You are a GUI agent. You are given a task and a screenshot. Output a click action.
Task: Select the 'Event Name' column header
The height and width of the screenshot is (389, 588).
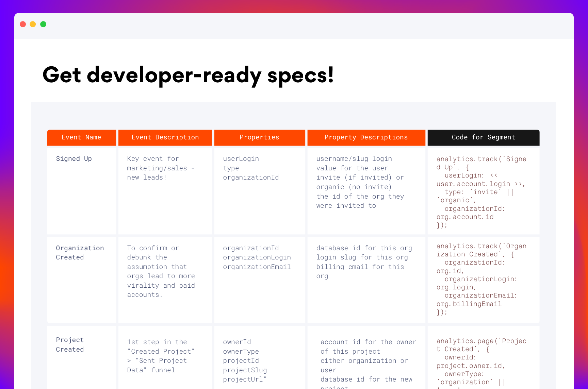82,137
